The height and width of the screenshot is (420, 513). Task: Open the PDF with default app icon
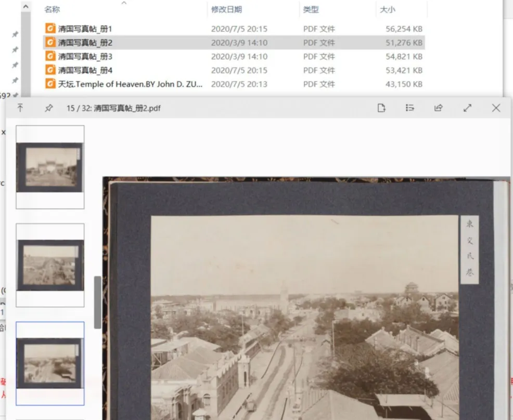(381, 108)
